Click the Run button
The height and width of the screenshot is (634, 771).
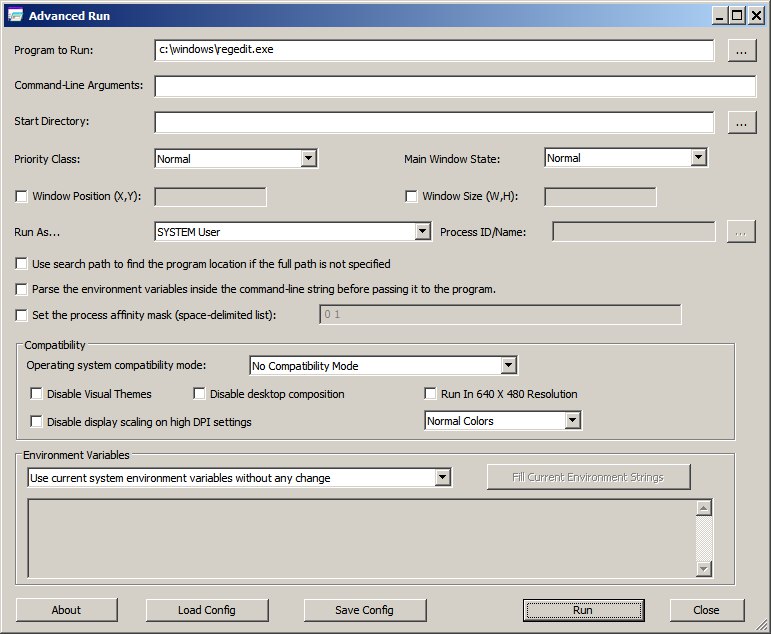583,610
